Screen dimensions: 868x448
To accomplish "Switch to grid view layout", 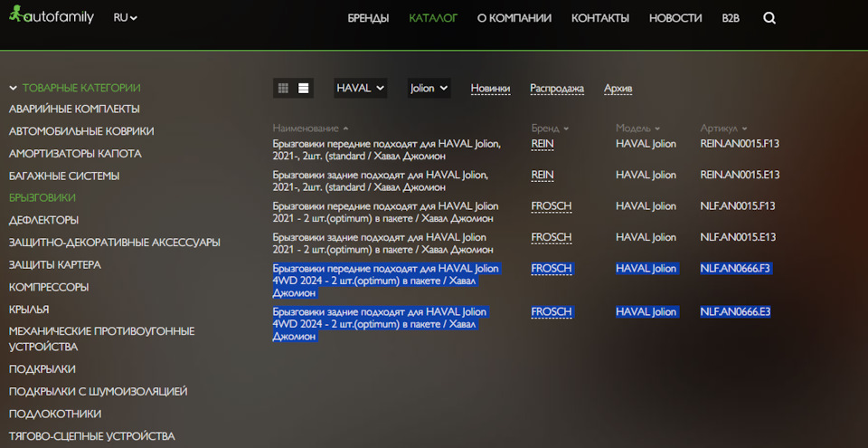I will (283, 88).
